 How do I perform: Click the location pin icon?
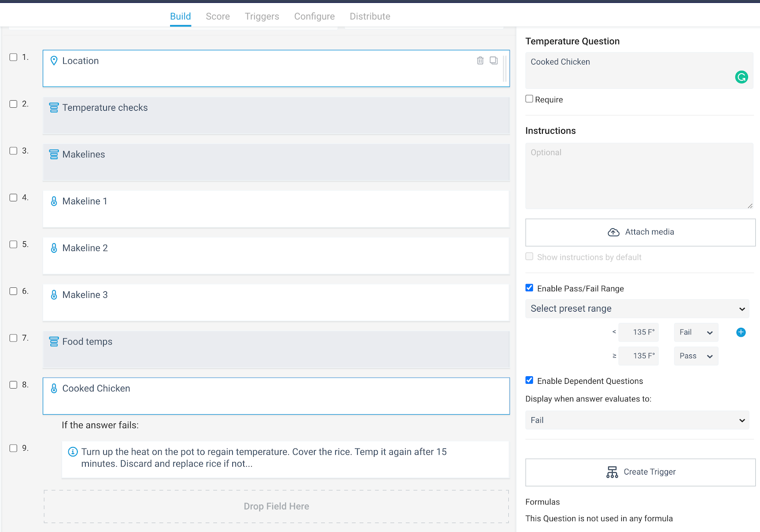54,61
